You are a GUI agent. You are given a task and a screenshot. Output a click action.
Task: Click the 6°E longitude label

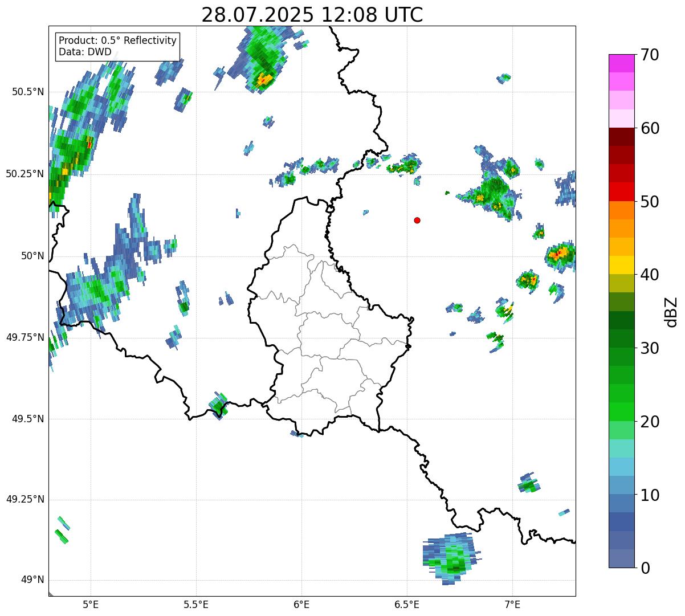click(301, 605)
